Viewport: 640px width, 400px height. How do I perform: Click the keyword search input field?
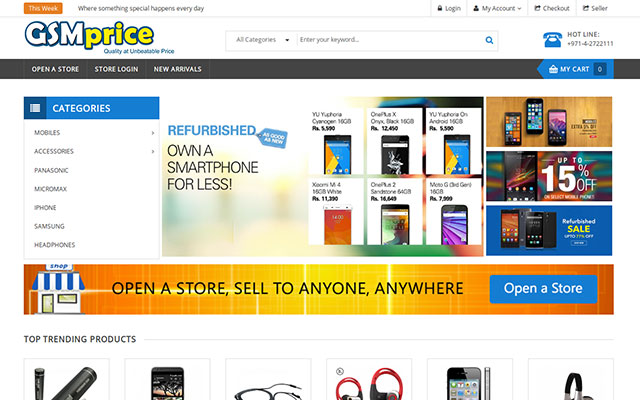point(389,40)
